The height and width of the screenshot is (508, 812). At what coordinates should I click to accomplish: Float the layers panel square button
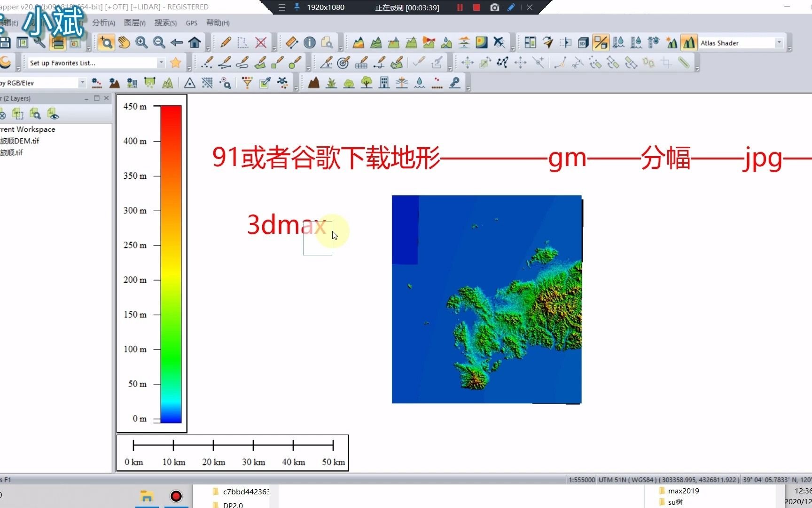tap(96, 98)
